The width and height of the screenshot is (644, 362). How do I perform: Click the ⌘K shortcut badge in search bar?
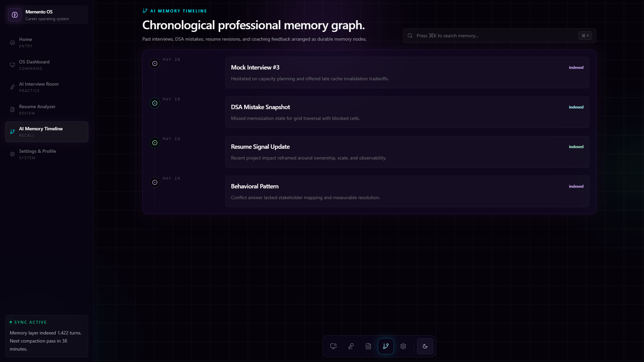[585, 36]
